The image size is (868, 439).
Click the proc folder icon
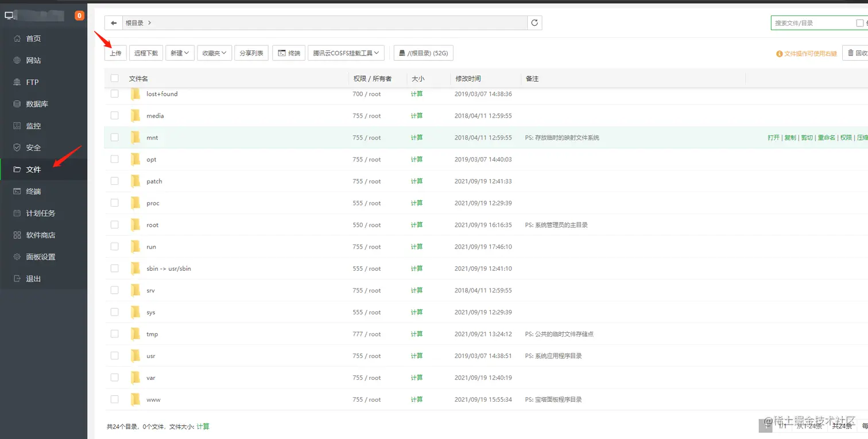(x=135, y=203)
